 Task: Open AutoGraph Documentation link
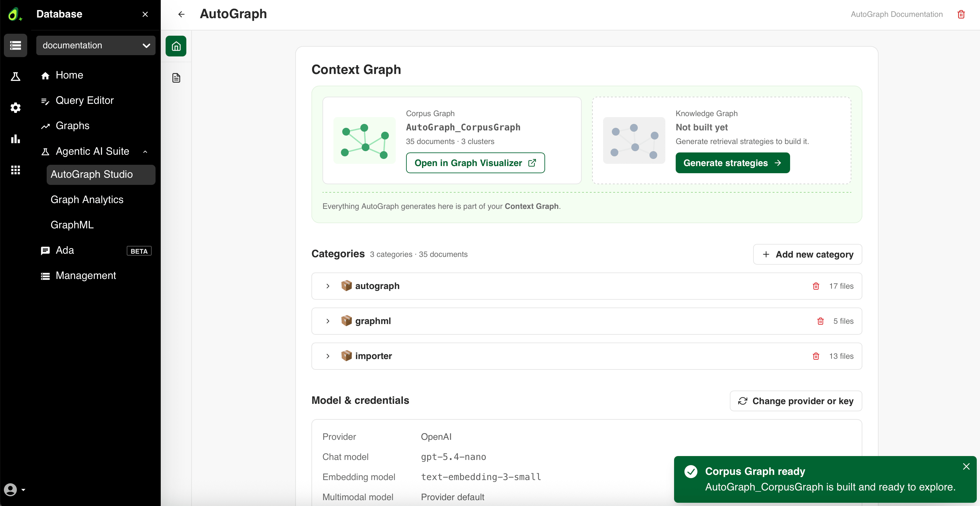click(896, 14)
